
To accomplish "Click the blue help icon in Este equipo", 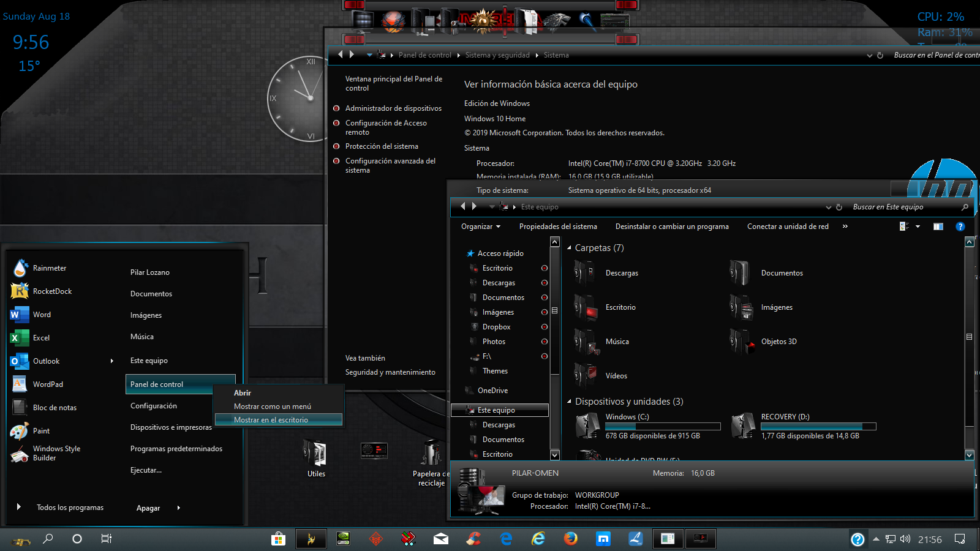I will click(960, 227).
